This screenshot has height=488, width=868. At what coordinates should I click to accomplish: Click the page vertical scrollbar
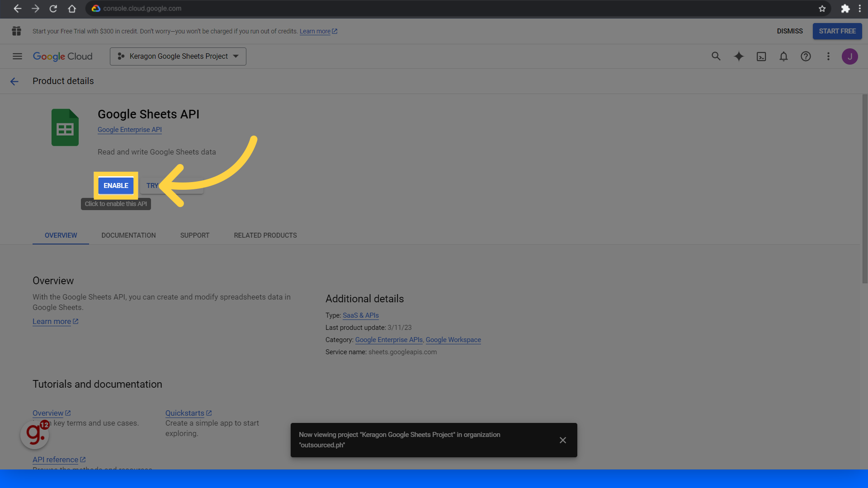[x=865, y=189]
